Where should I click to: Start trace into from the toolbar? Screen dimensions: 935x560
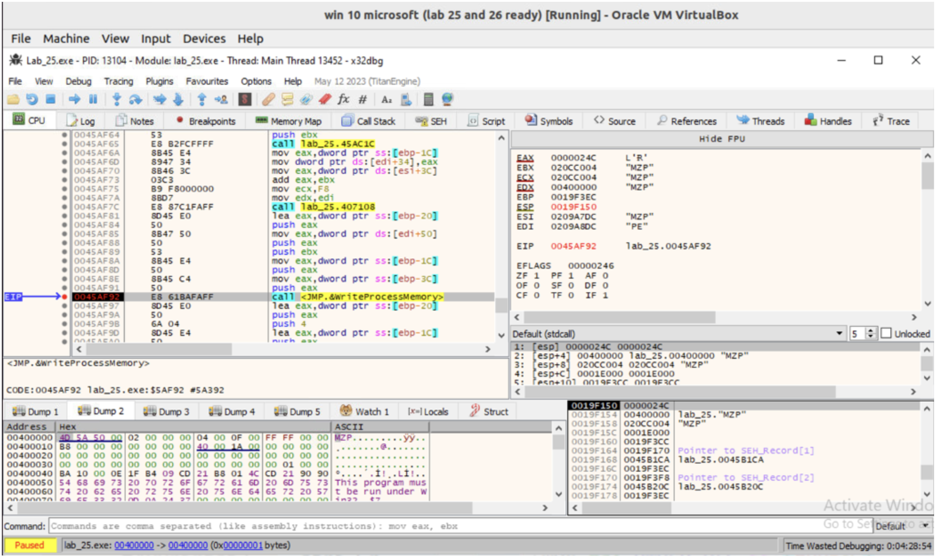pos(159,99)
